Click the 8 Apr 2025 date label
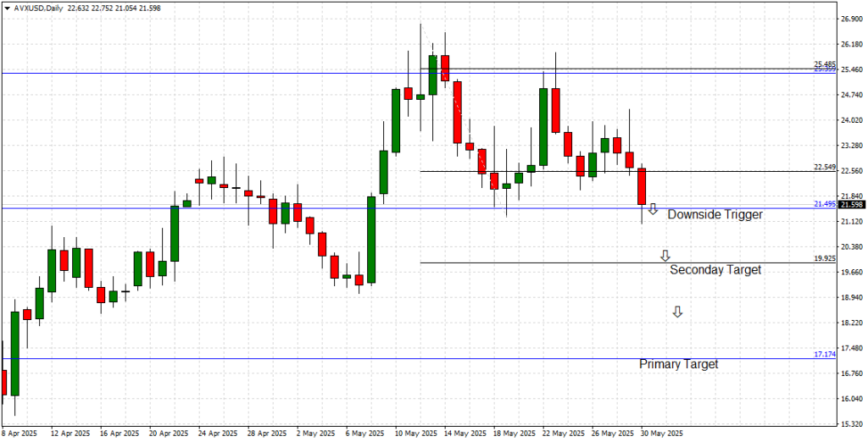Image resolution: width=868 pixels, height=442 pixels. [x=19, y=434]
